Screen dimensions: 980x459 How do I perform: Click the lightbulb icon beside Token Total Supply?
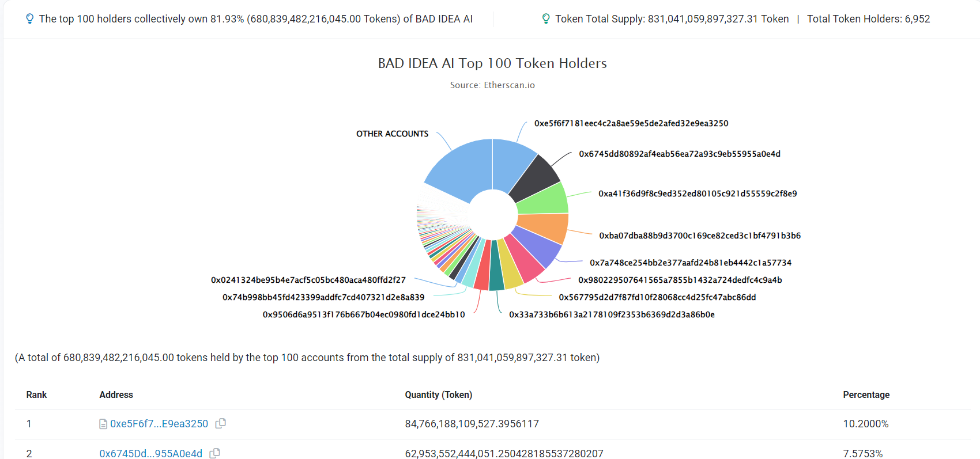point(546,19)
